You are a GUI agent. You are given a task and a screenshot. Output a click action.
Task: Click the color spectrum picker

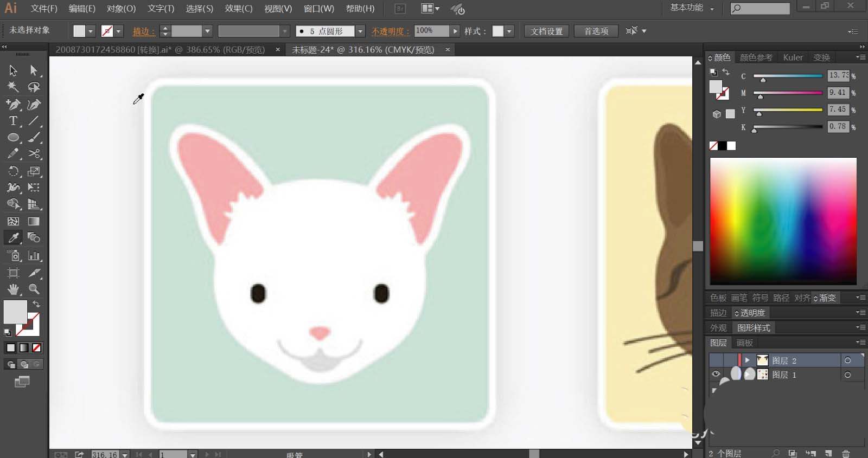[783, 221]
